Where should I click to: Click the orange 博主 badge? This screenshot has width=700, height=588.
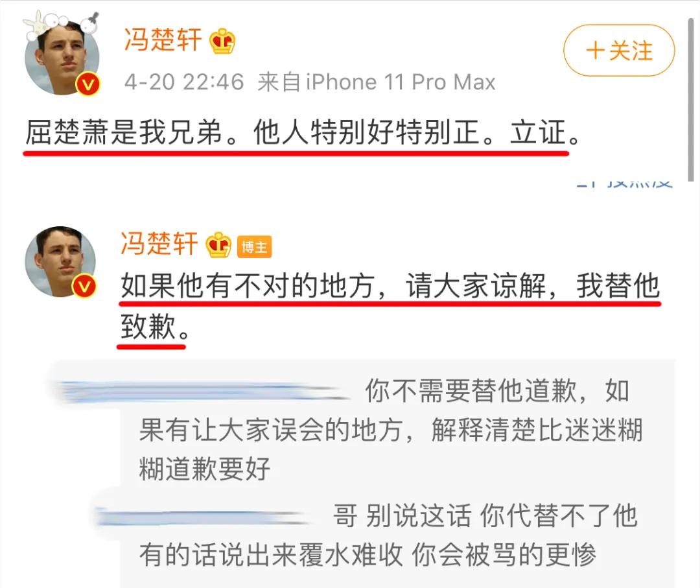254,247
